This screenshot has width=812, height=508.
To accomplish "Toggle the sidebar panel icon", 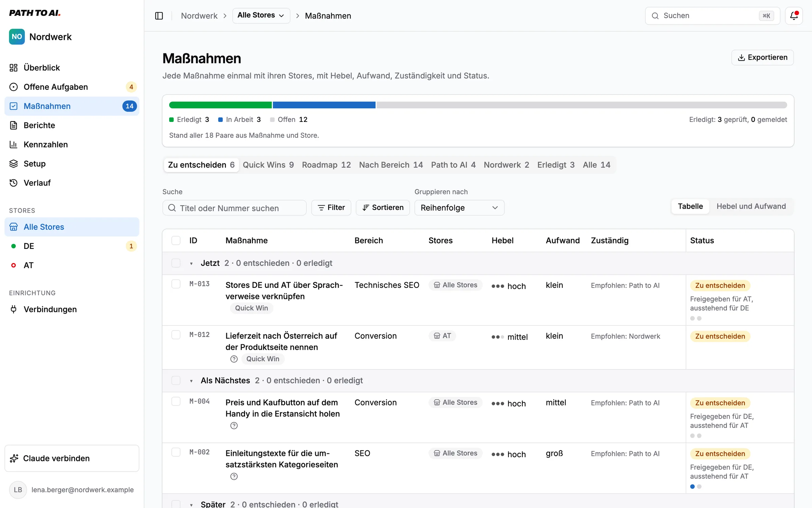I will tap(159, 16).
